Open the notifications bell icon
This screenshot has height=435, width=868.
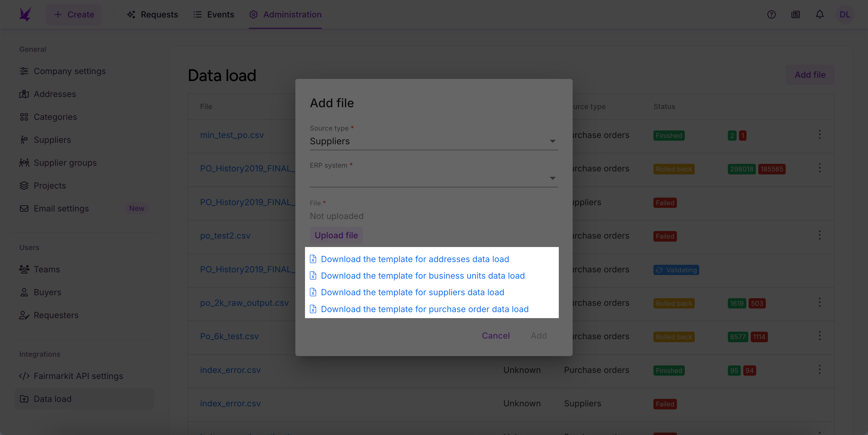click(820, 14)
